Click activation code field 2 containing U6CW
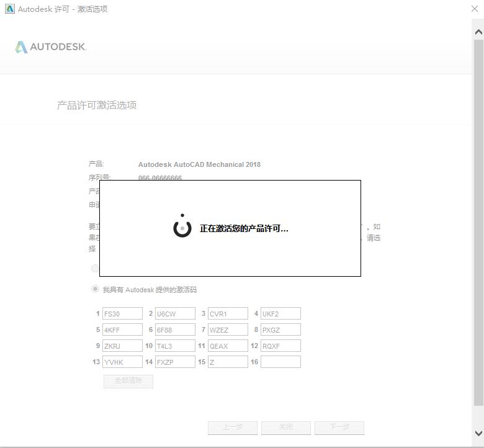Screen dimensions: 484x448 [x=176, y=313]
